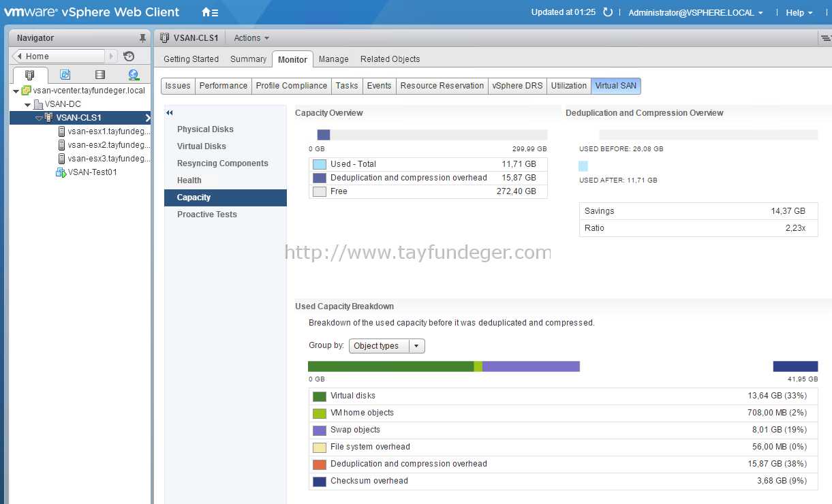Switch to the Getting Started tab
This screenshot has height=504, width=832.
pyautogui.click(x=191, y=59)
